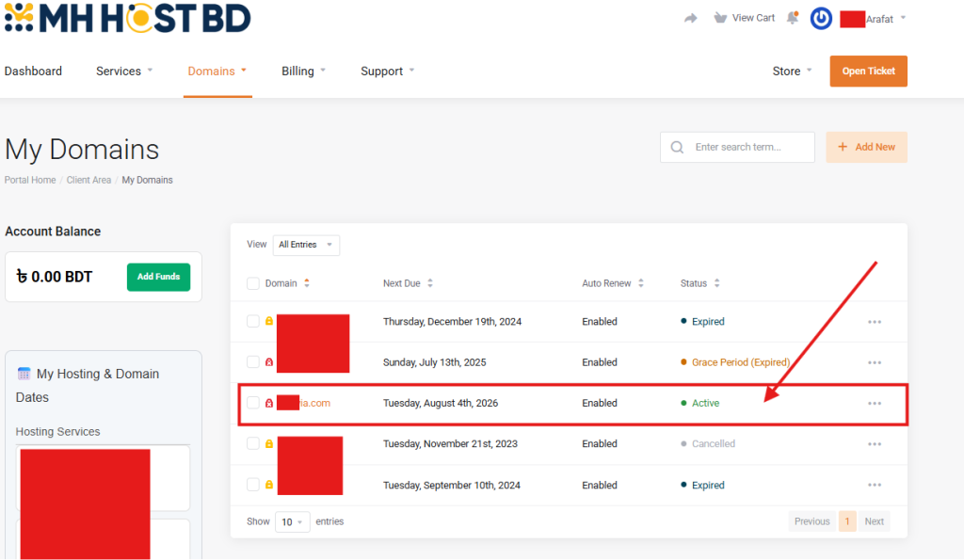Select checkbox for December 19th, 2024 domain

pos(252,321)
